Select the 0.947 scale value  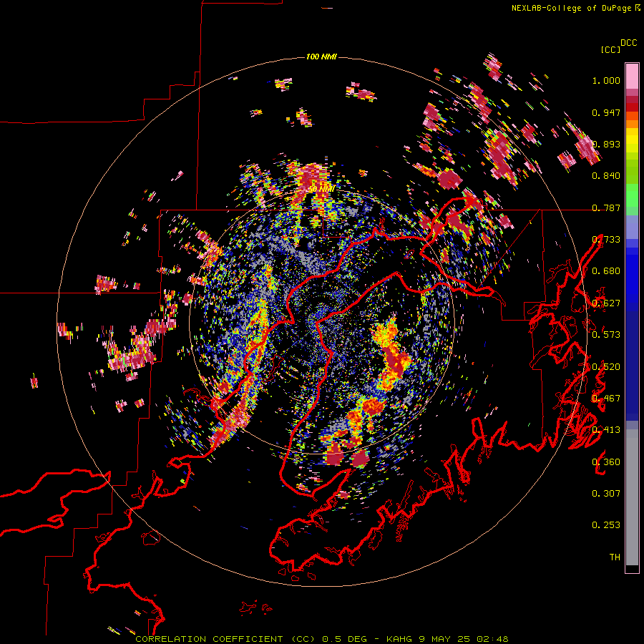[x=606, y=112]
